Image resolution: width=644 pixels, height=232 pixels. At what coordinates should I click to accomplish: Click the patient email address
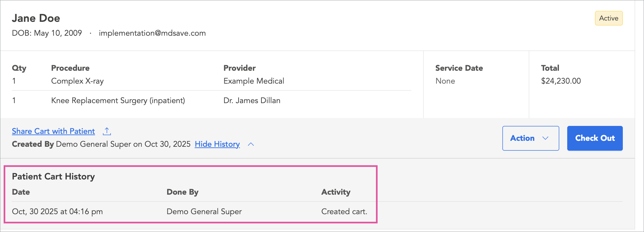(152, 33)
